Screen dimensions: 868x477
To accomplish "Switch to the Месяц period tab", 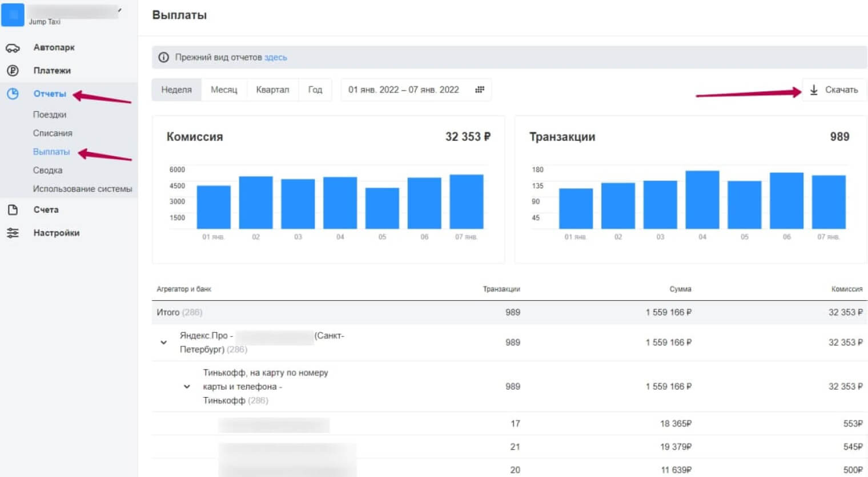I will point(224,90).
